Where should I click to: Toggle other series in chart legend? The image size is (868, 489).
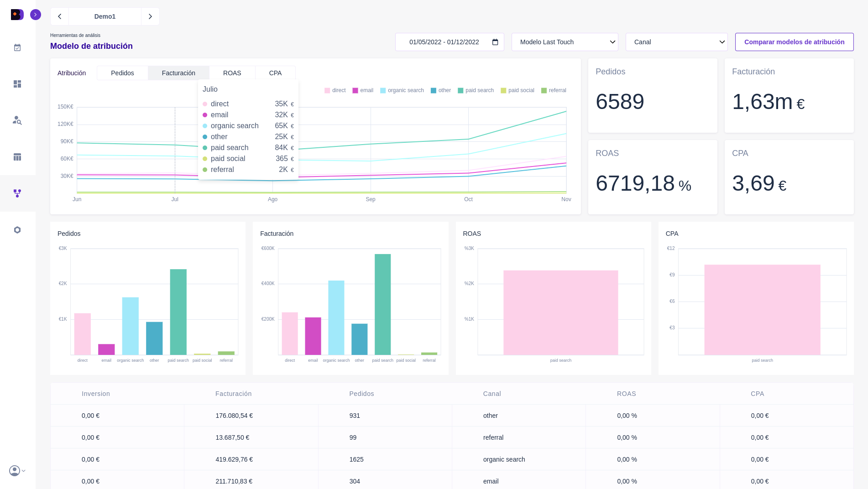(441, 90)
